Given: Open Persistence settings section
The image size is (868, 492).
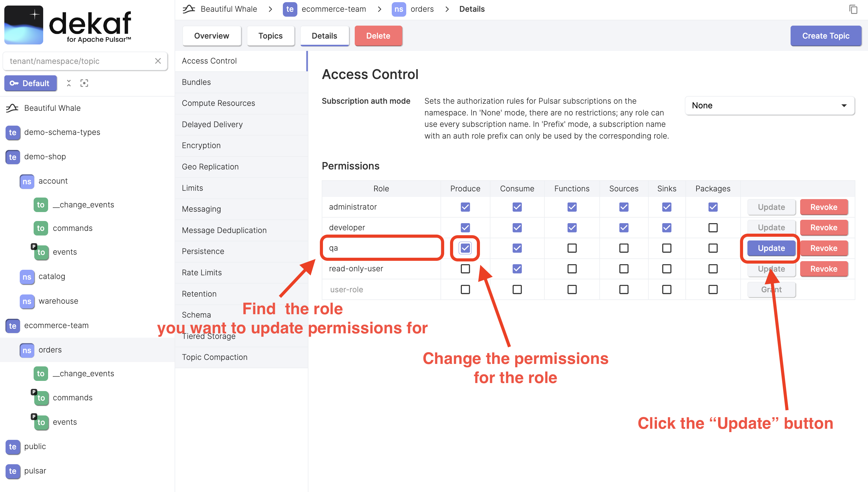Looking at the screenshot, I should (x=241, y=252).
